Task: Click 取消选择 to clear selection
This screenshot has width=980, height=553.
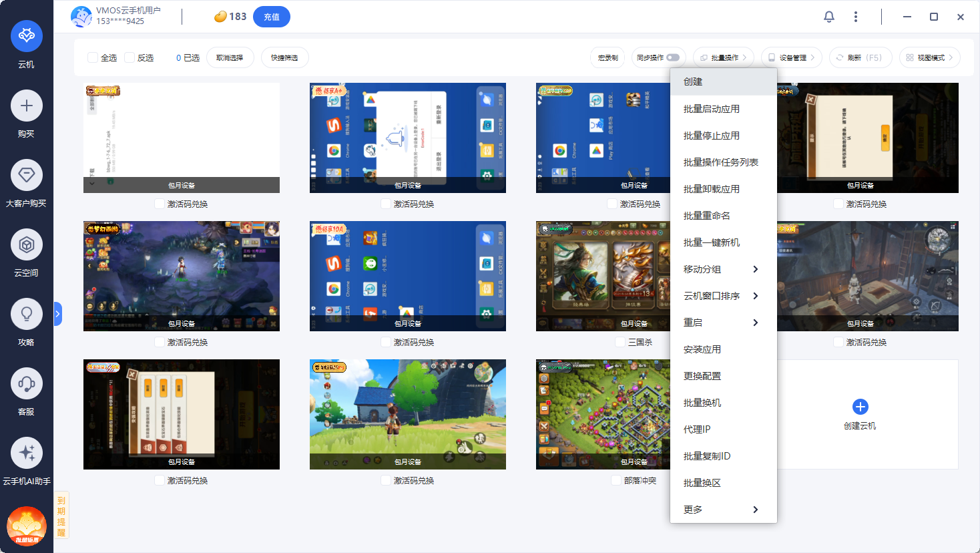Action: [x=230, y=58]
